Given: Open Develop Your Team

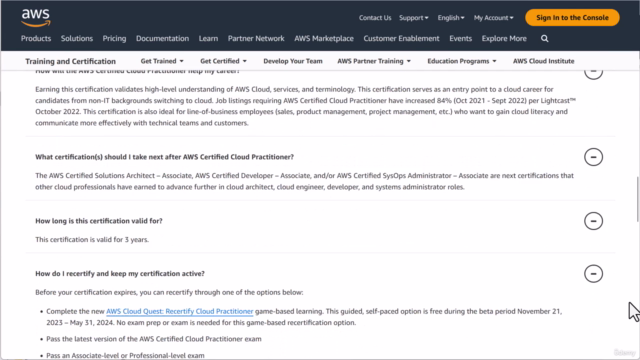Looking at the screenshot, I should coord(293,61).
